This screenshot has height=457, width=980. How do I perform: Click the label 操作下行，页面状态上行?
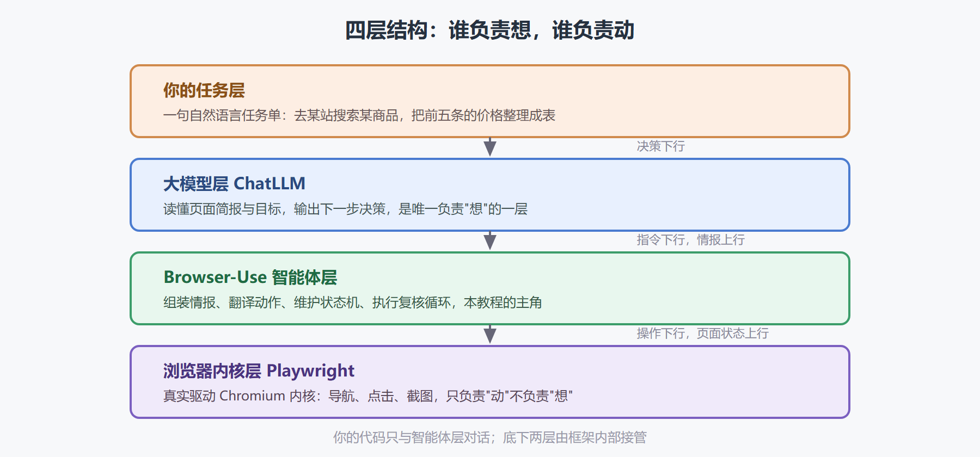tap(703, 334)
